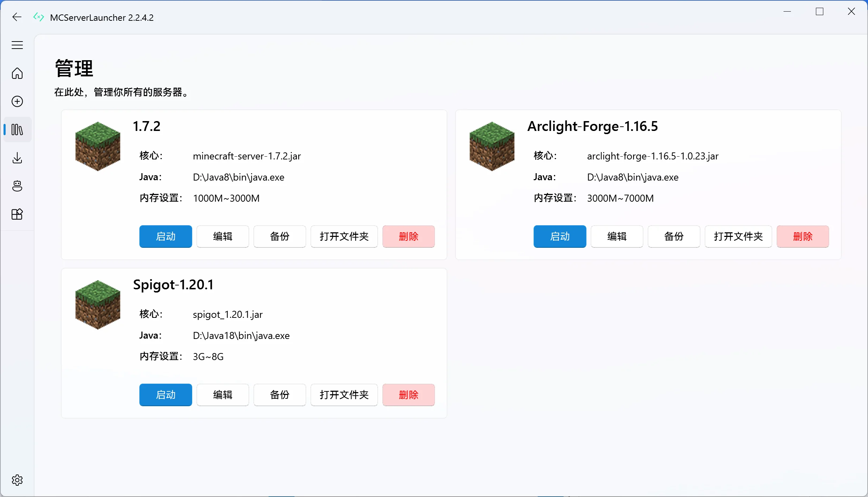This screenshot has height=497, width=868.
Task: Select the server list library icon
Action: click(17, 130)
